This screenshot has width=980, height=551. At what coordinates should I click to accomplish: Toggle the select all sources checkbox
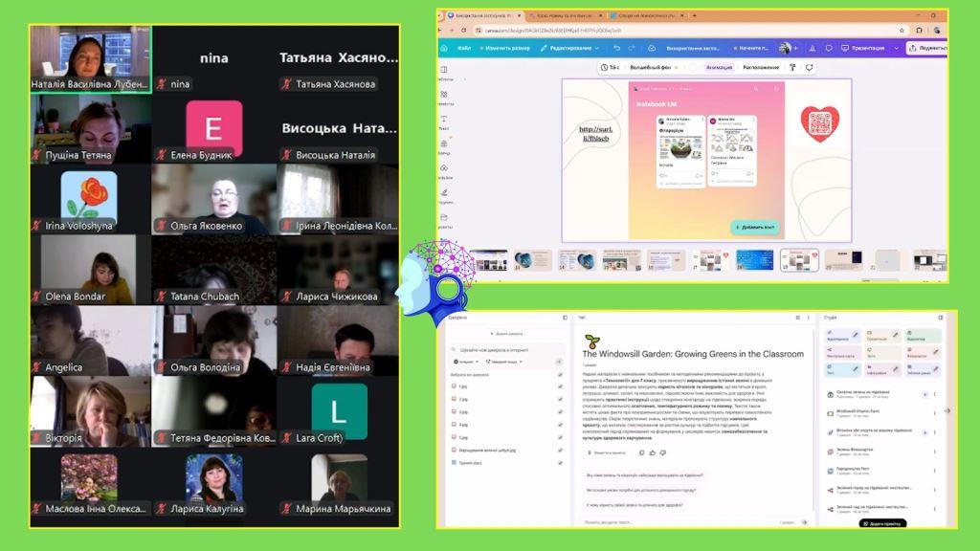click(x=560, y=375)
